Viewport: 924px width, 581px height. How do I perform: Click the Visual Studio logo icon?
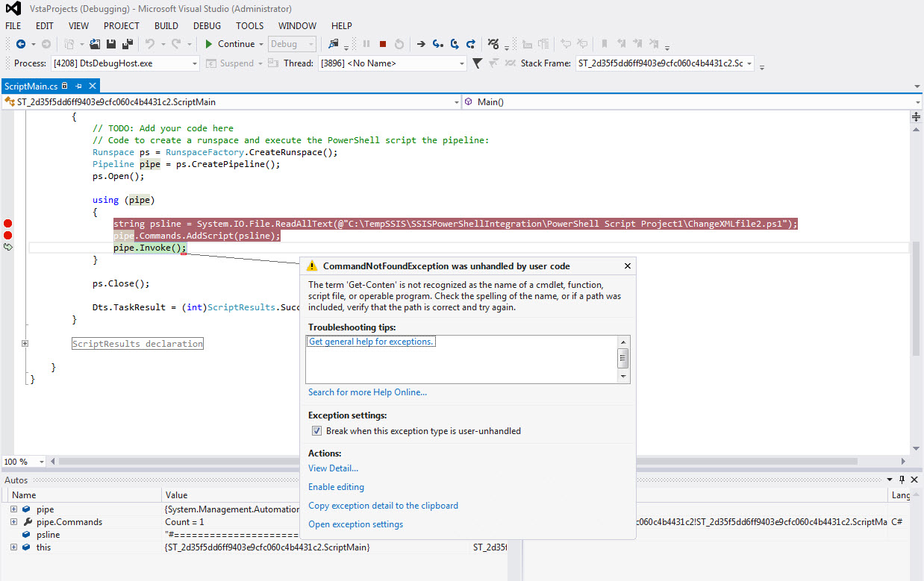(13, 9)
